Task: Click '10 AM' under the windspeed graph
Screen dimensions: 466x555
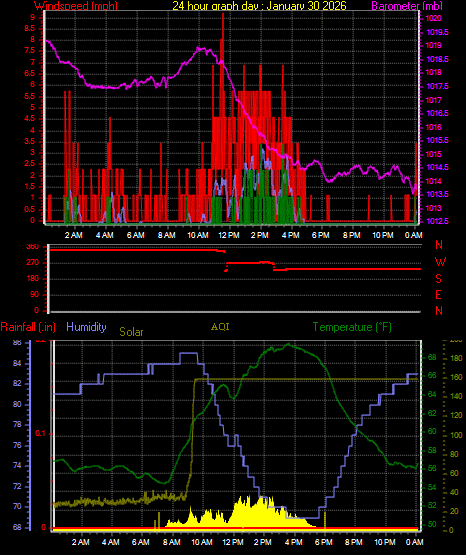Action: point(198,235)
